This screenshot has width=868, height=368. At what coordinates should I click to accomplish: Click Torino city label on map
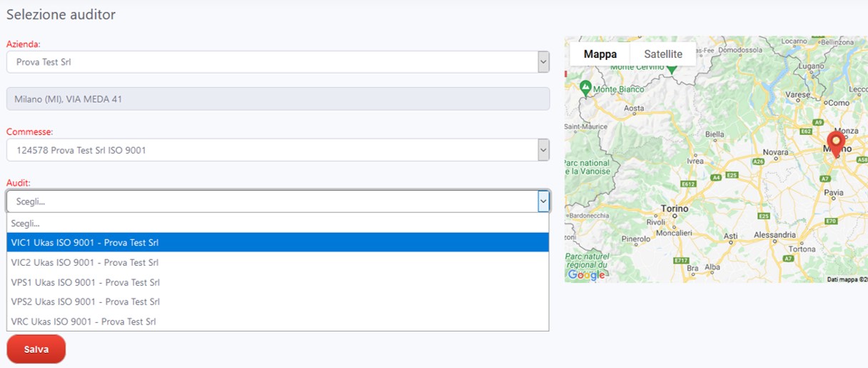(x=675, y=209)
